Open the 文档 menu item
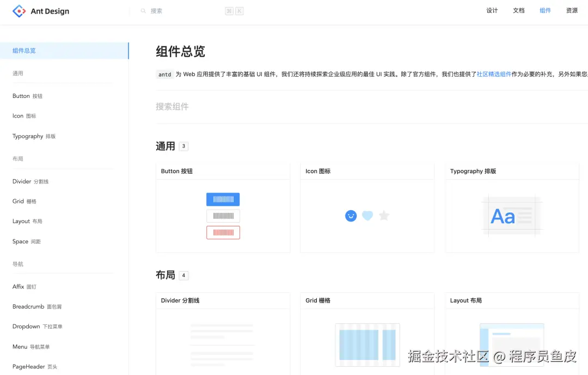The image size is (588, 375). (x=518, y=10)
